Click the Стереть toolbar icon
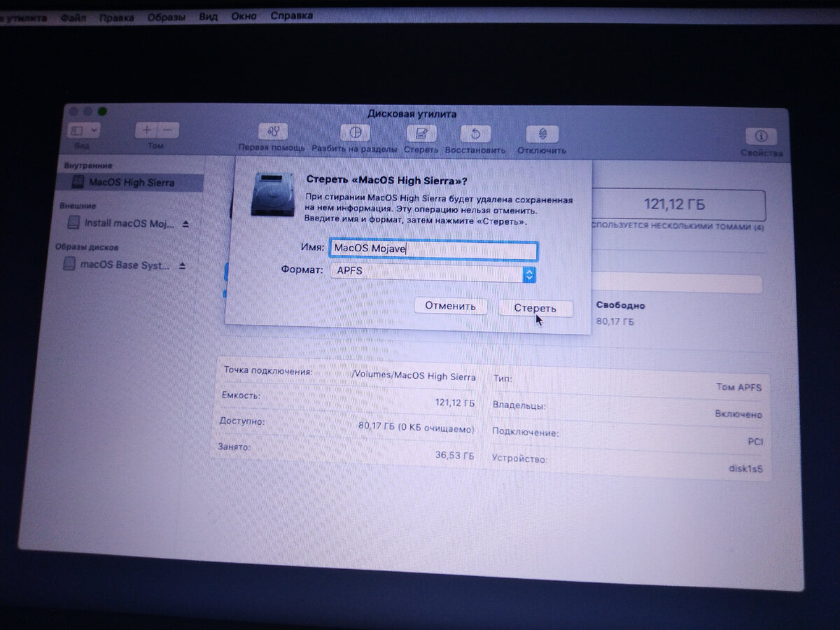Screen dimensions: 840x630 click(421, 134)
